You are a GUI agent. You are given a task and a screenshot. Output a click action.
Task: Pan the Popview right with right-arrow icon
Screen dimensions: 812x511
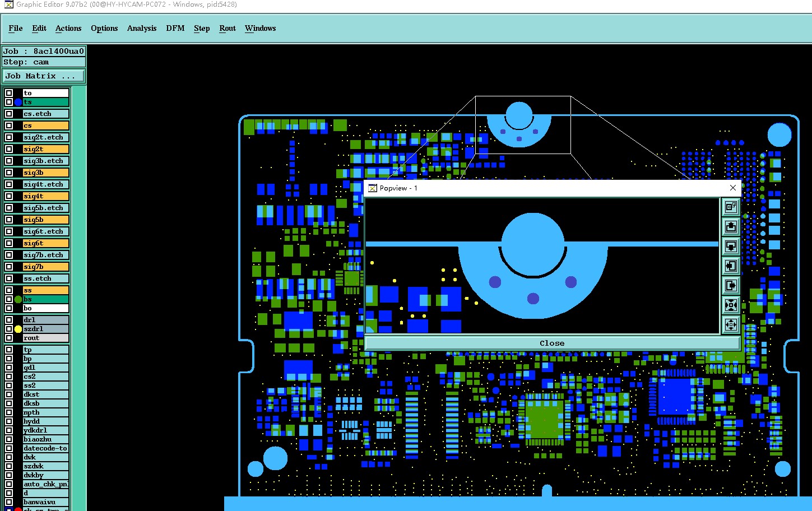(731, 285)
